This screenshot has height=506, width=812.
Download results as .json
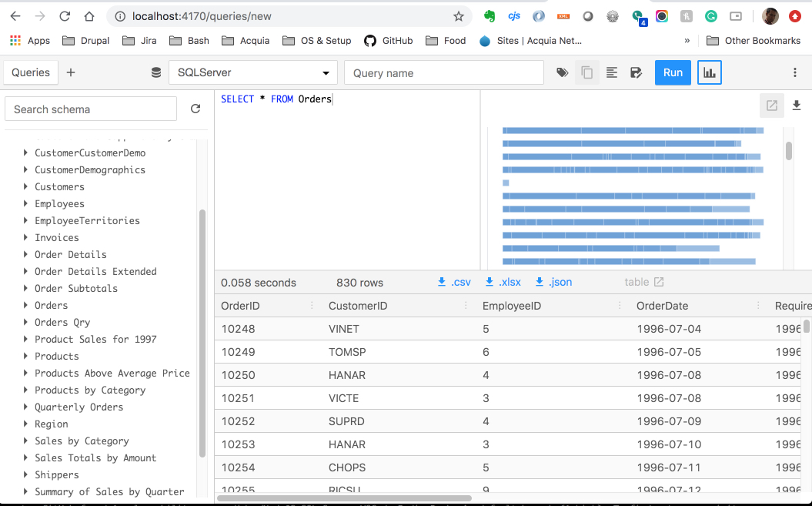[553, 282]
